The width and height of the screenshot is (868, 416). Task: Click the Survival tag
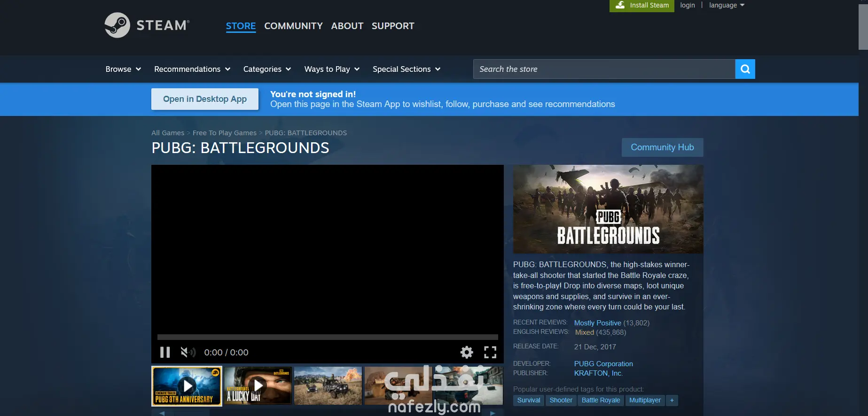click(529, 400)
